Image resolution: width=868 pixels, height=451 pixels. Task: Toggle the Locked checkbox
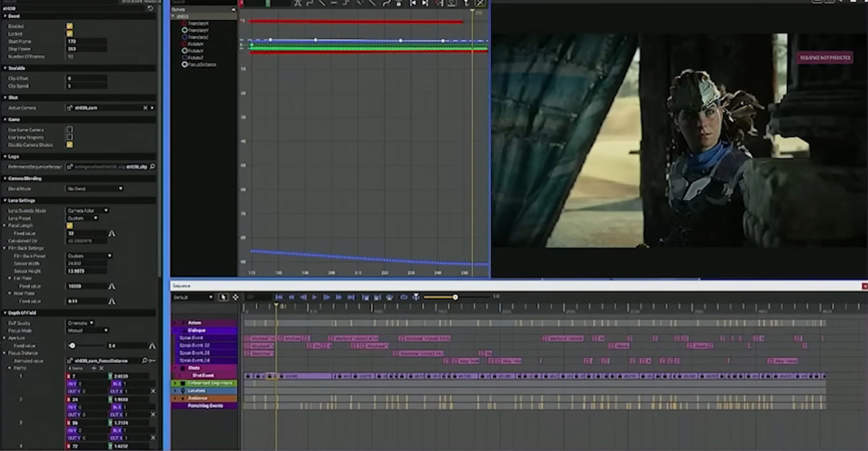pos(70,34)
